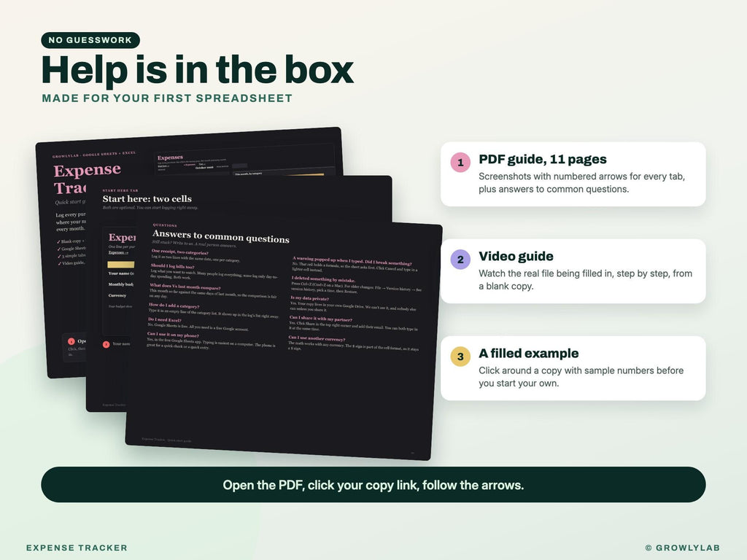Click the yellow number 3 circle badge
This screenshot has width=747, height=560.
pos(460,357)
